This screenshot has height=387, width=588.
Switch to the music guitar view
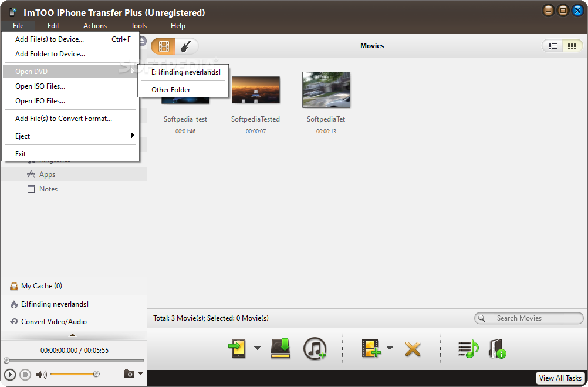click(x=185, y=46)
